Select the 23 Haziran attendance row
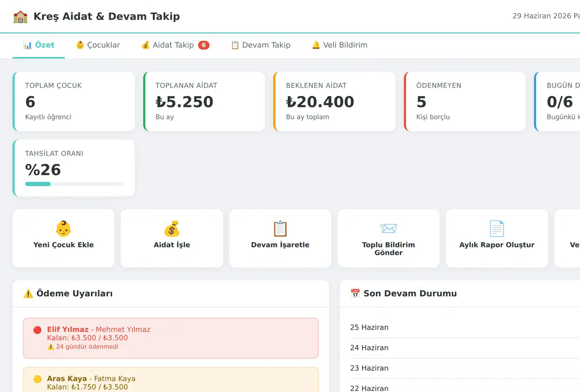 tap(465, 368)
